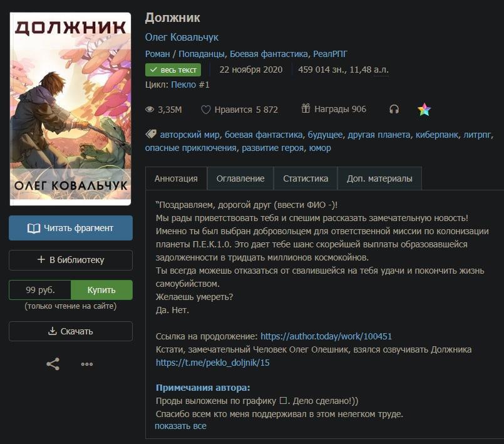Image resolution: width=504 pixels, height=444 pixels.
Task: Click the share icon below Скачать
Action: pos(53,364)
